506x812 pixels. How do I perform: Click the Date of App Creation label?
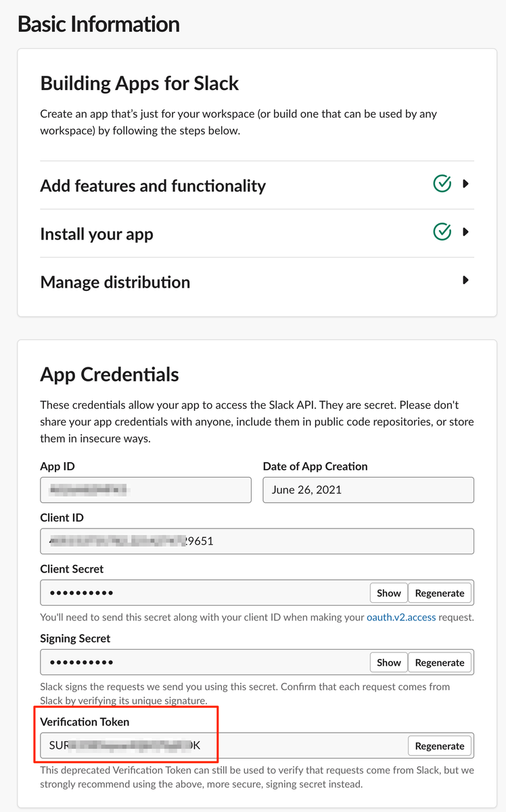pyautogui.click(x=315, y=466)
